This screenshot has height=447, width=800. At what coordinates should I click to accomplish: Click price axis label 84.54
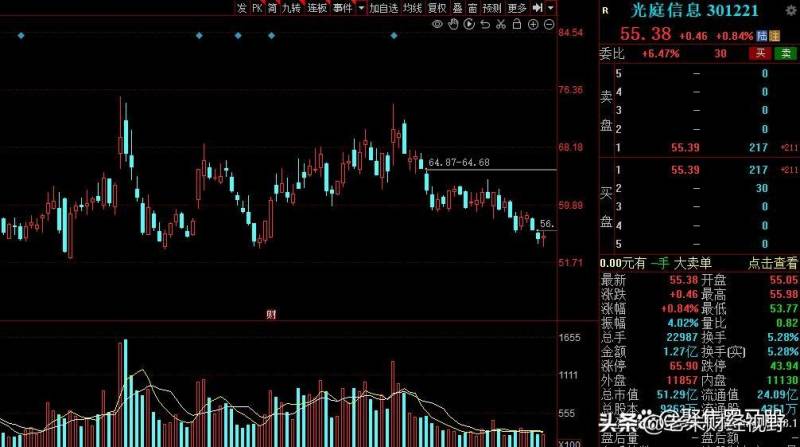(570, 33)
